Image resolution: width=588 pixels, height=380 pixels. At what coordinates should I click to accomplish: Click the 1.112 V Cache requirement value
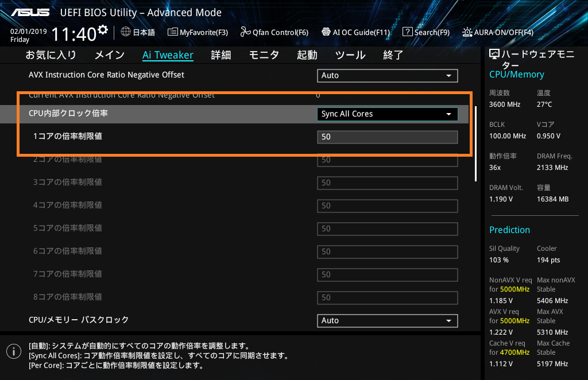(x=501, y=363)
